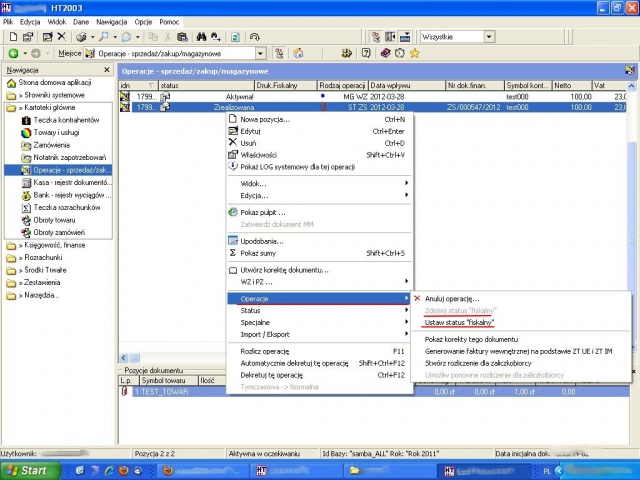Select Dekretuj tę operację
The width and height of the screenshot is (640, 480).
click(319, 375)
